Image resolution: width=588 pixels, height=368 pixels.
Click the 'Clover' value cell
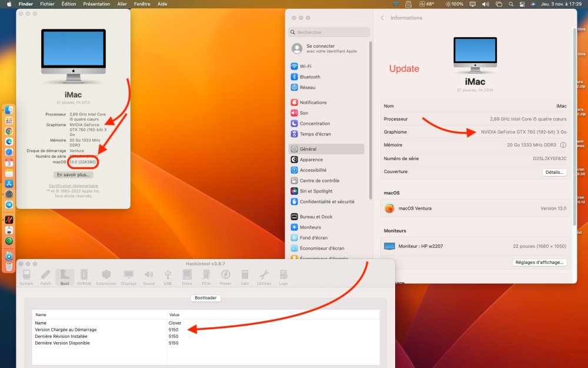(x=175, y=323)
